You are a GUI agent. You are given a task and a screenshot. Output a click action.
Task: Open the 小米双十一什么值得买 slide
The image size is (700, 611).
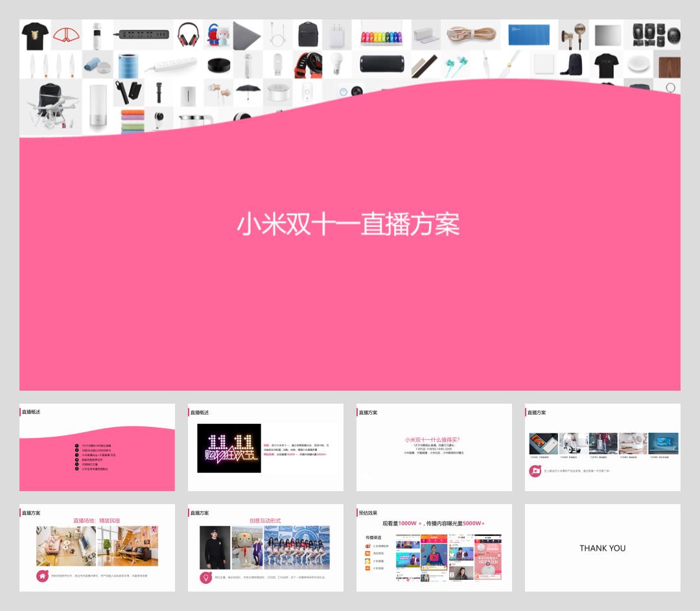coord(434,447)
